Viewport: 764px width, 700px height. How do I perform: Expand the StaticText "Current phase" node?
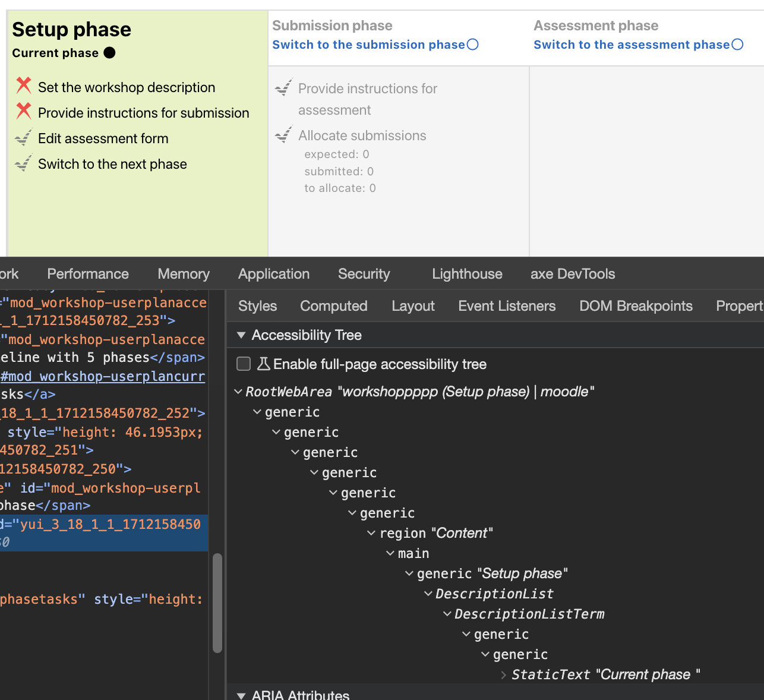tap(504, 674)
